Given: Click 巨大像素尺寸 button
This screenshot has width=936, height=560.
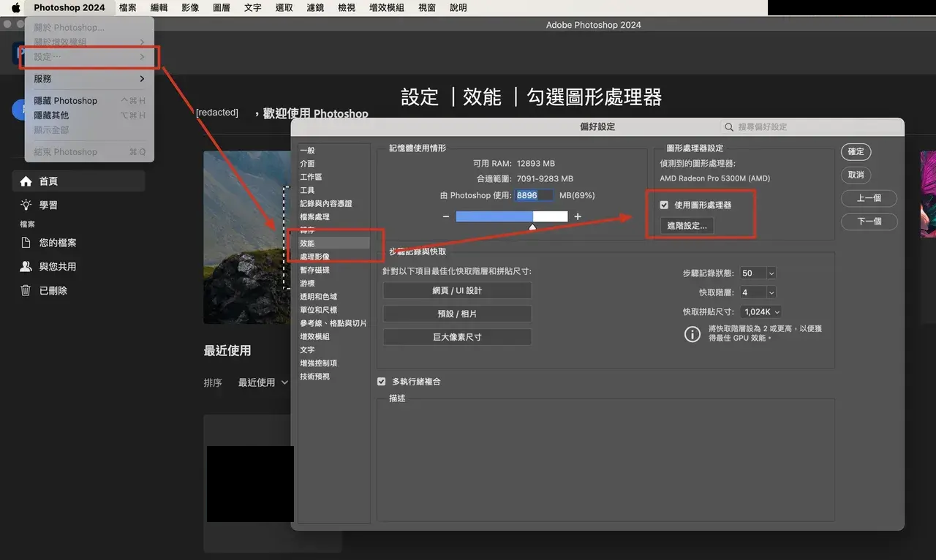Looking at the screenshot, I should [x=457, y=337].
